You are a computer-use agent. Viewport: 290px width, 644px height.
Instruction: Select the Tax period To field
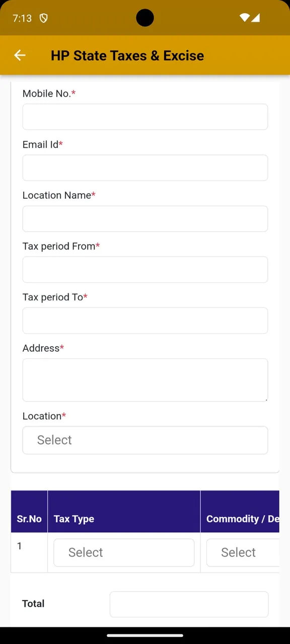[x=145, y=320]
